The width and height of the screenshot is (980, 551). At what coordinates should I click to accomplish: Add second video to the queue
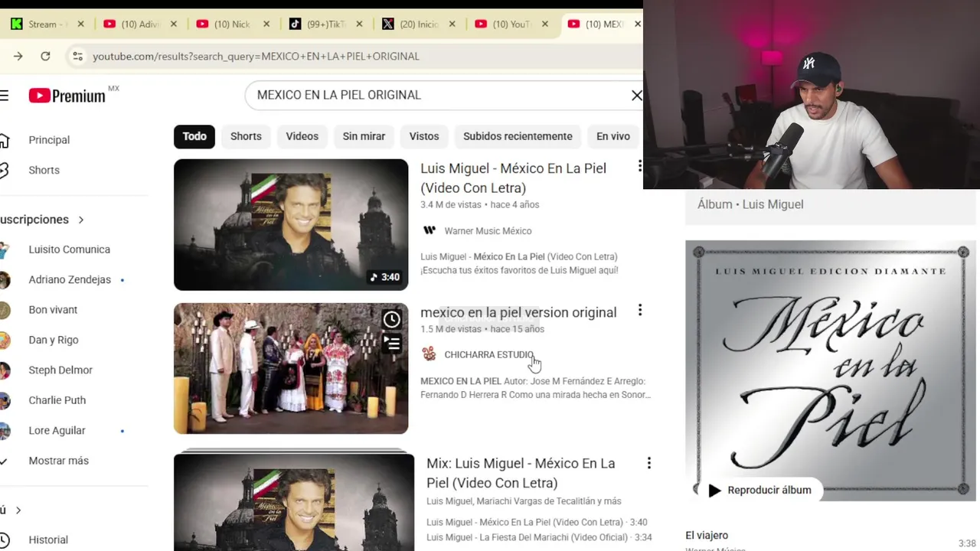coord(391,344)
